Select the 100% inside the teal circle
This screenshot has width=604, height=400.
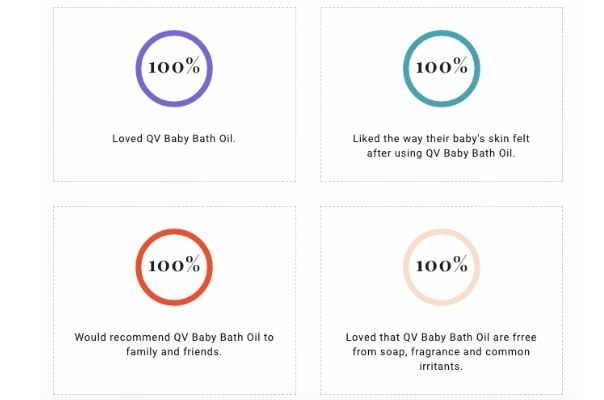[441, 68]
